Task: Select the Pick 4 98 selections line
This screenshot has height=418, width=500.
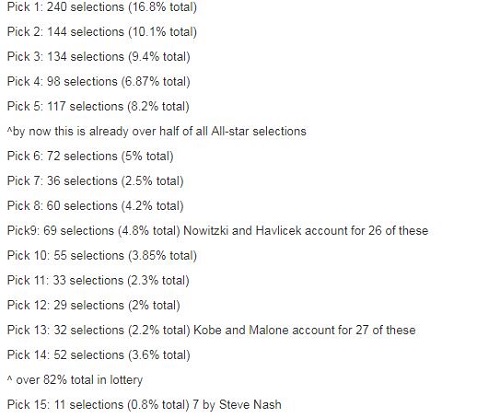Action: [98, 82]
